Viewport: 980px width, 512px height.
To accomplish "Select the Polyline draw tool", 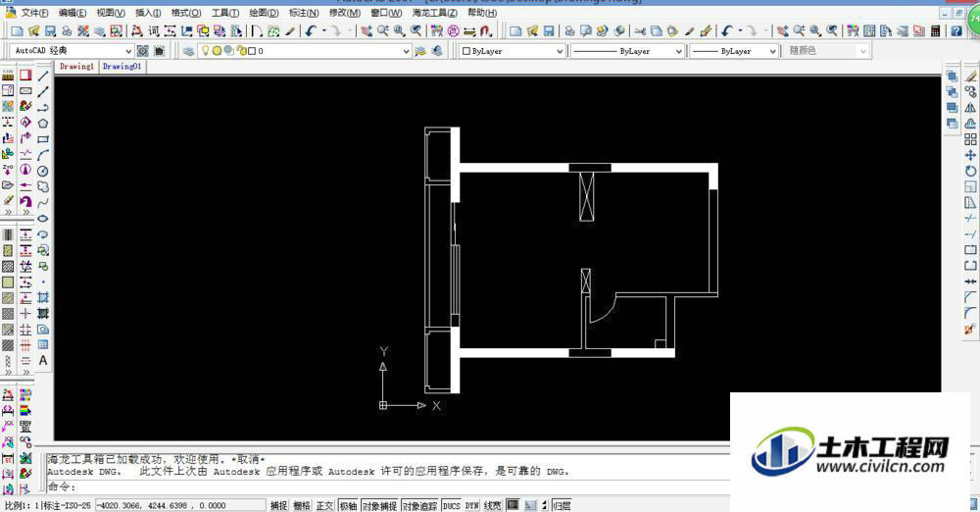I will [x=43, y=108].
